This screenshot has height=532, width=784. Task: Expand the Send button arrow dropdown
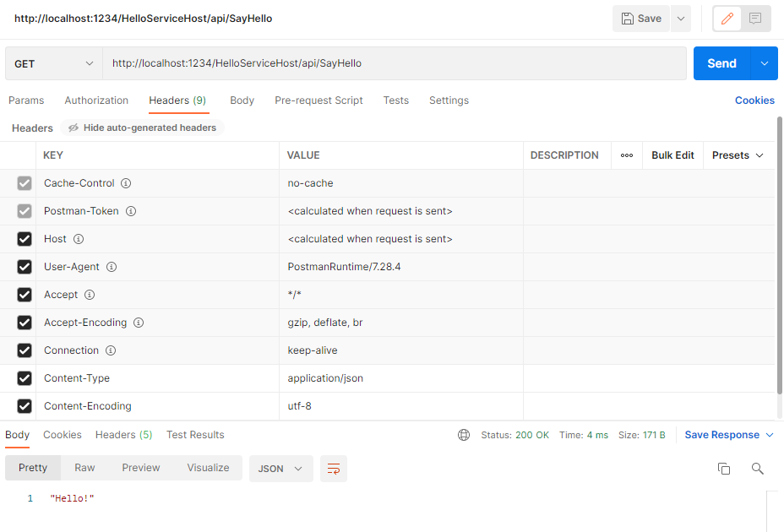coord(764,63)
